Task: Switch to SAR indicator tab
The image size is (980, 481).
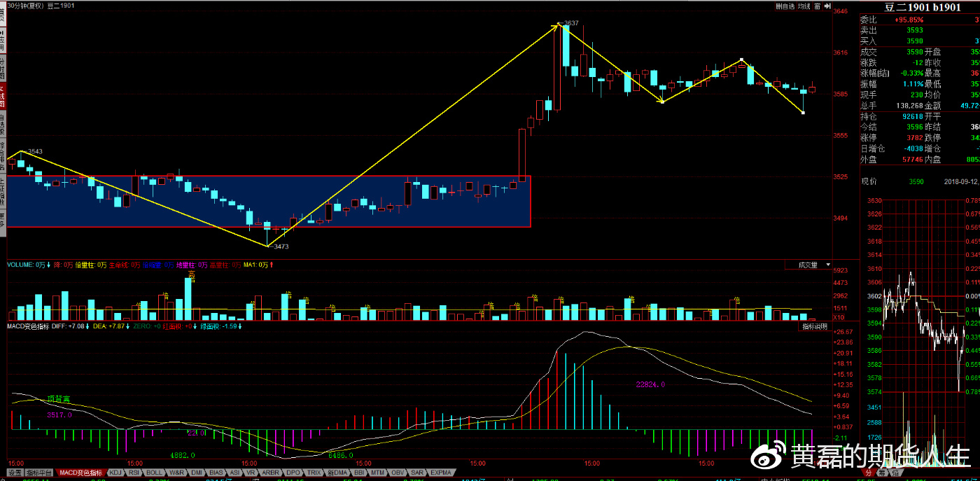Action: pos(417,473)
